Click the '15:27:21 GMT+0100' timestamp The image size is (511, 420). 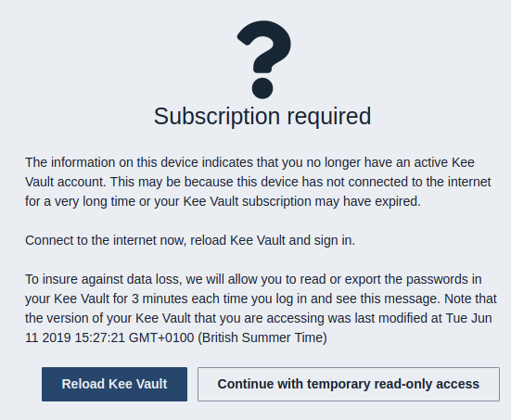[x=134, y=337]
